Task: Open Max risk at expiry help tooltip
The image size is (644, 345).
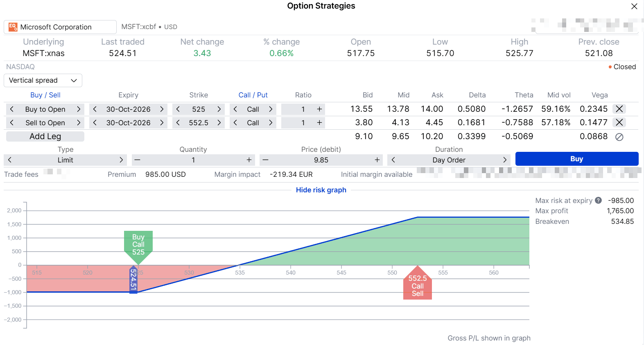Action: pos(599,201)
